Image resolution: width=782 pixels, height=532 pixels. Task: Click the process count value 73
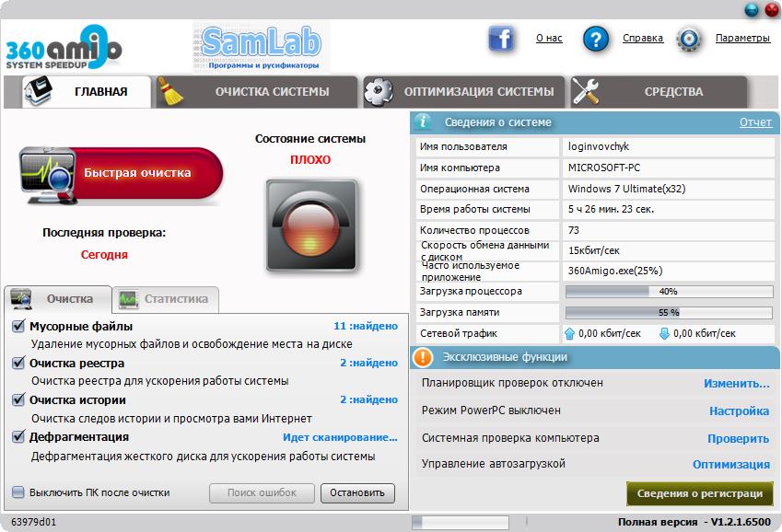(574, 230)
